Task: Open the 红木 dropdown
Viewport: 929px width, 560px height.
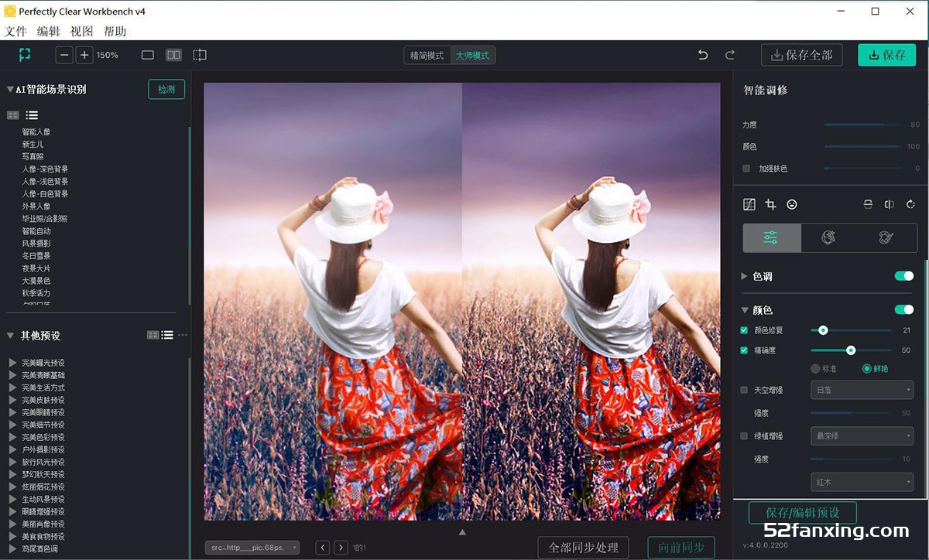Action: pyautogui.click(x=862, y=482)
